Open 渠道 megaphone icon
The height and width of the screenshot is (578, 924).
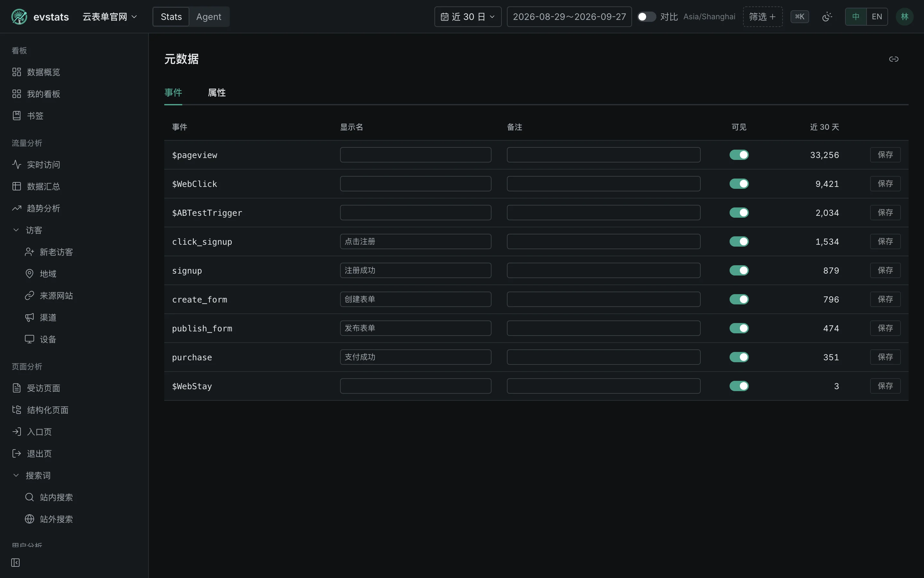pyautogui.click(x=30, y=317)
